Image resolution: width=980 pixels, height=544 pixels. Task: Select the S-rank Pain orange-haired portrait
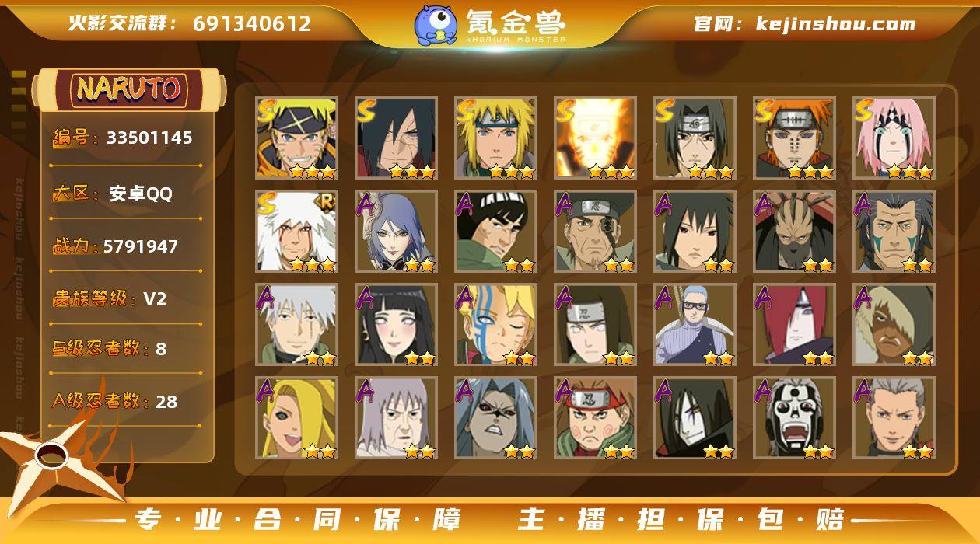tap(794, 138)
